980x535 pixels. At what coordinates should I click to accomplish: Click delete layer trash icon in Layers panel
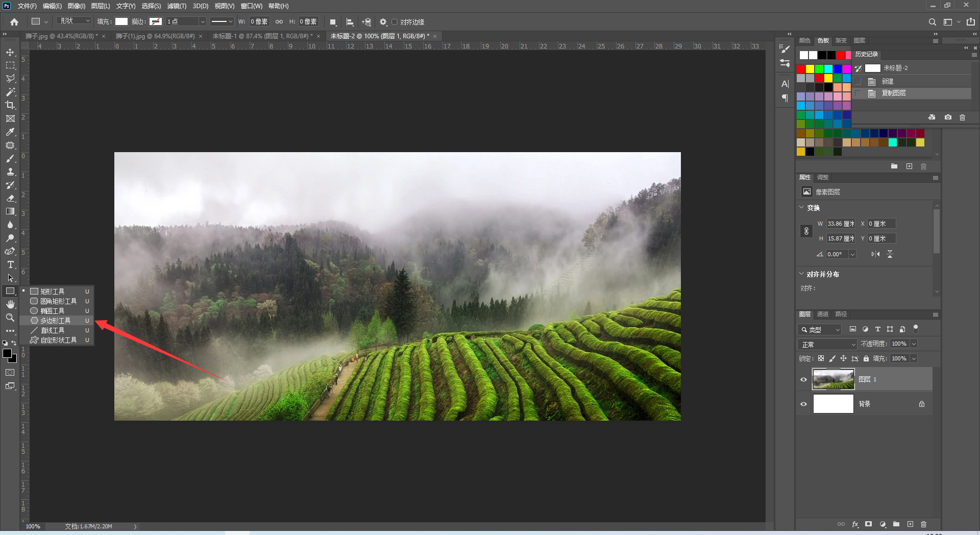coord(923,524)
